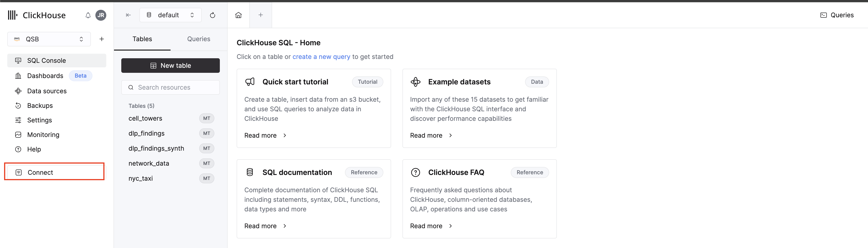Click the nyc_taxi table entry

(x=140, y=178)
